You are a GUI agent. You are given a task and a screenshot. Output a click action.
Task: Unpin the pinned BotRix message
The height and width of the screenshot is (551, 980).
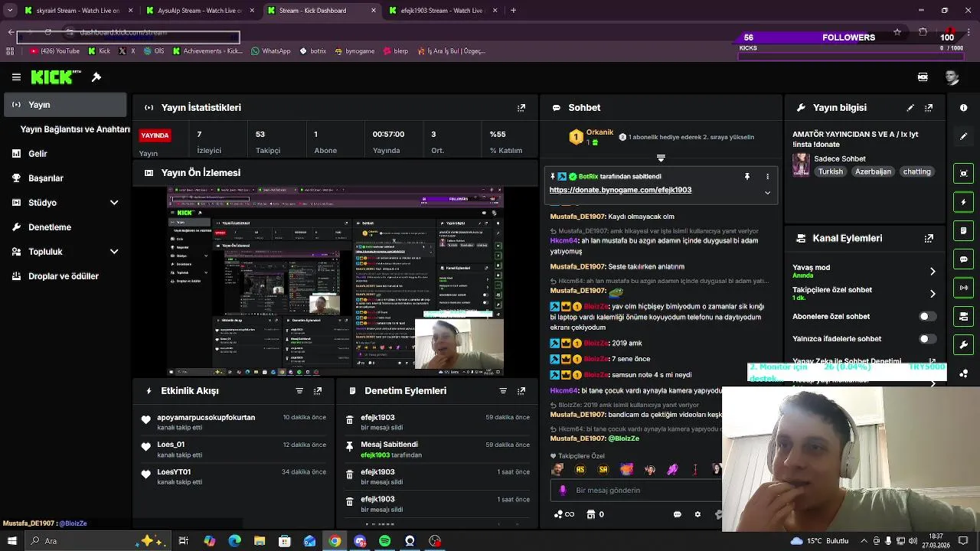click(x=747, y=177)
